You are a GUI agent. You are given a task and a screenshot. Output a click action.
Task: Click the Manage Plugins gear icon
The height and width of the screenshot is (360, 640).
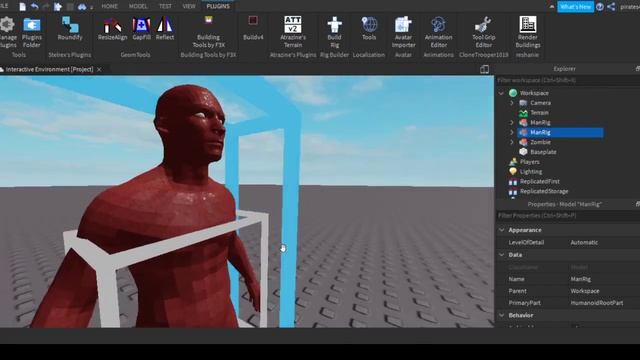tap(7, 25)
